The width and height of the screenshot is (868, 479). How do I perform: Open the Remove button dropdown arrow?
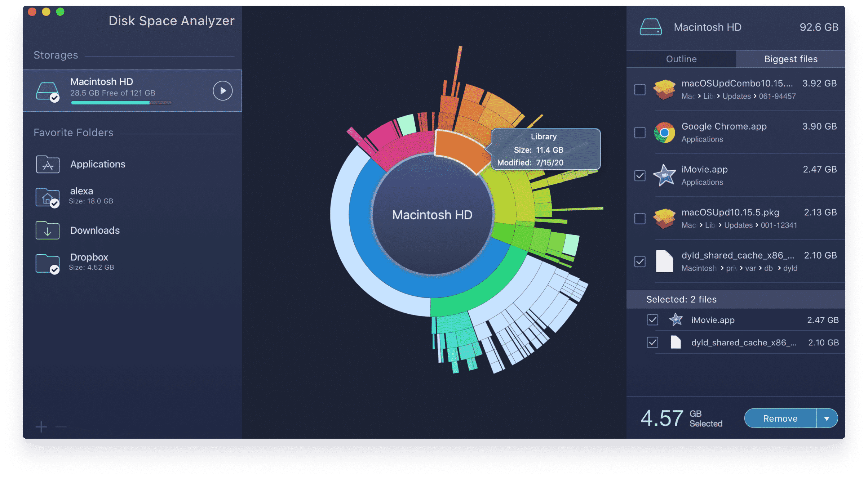tap(826, 418)
